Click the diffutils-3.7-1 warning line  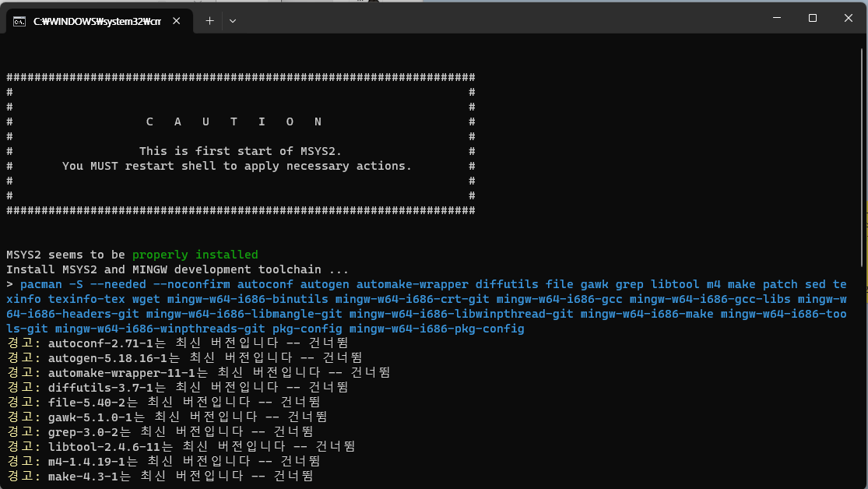pos(177,388)
